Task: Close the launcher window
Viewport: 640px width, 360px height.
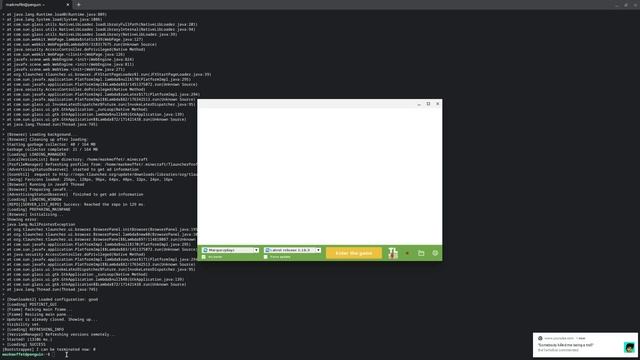Action: 438,104
